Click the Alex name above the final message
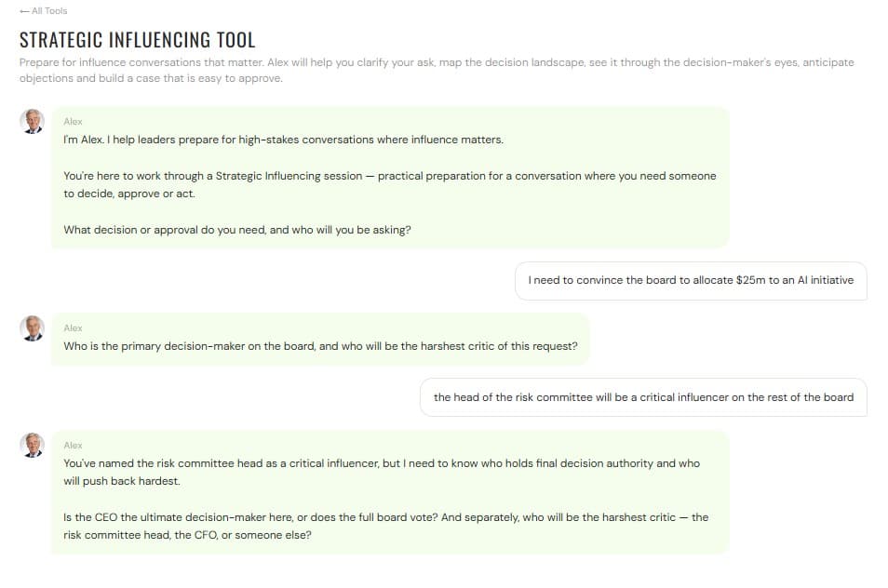 73,446
